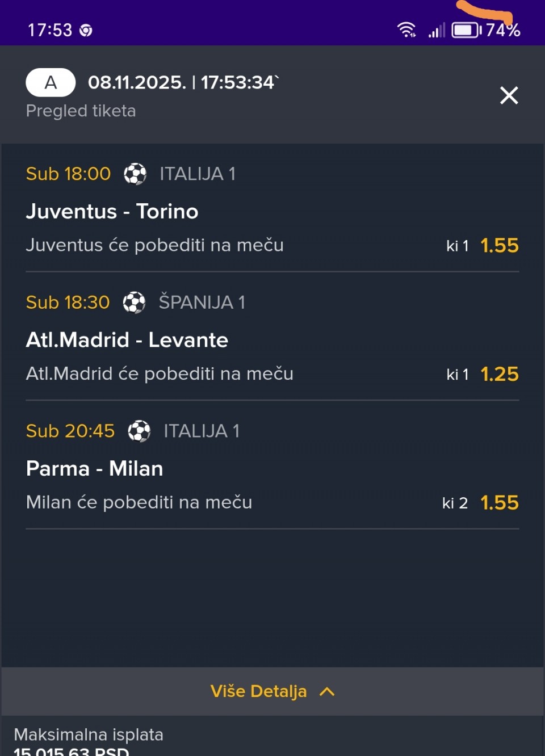The image size is (545, 756).
Task: Tap the browser icon in status bar
Action: 86,30
